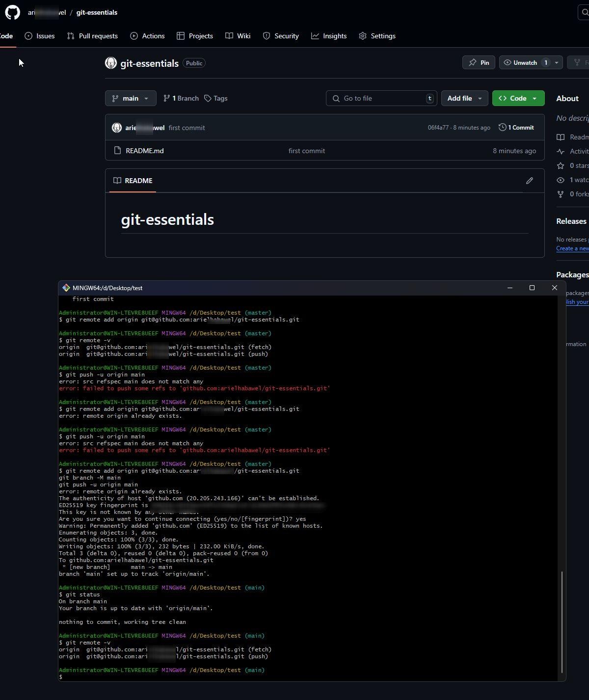Screen dimensions: 589x700
Task: Click the Settings gear icon
Action: point(363,36)
